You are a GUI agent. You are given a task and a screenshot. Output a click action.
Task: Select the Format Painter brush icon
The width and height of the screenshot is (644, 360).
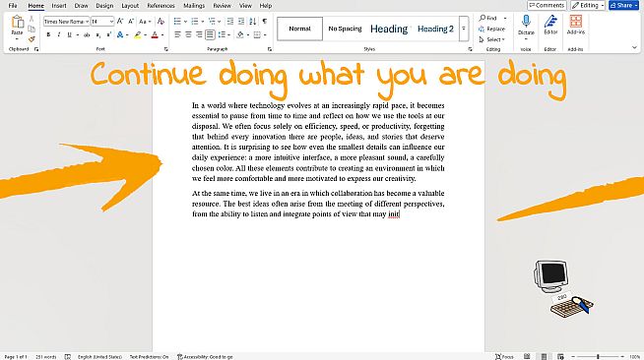[32, 39]
